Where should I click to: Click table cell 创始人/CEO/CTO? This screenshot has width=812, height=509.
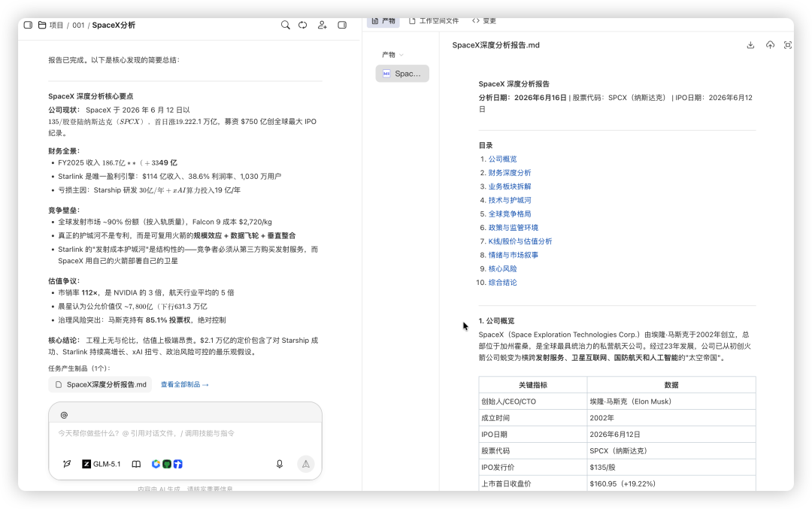coord(533,401)
